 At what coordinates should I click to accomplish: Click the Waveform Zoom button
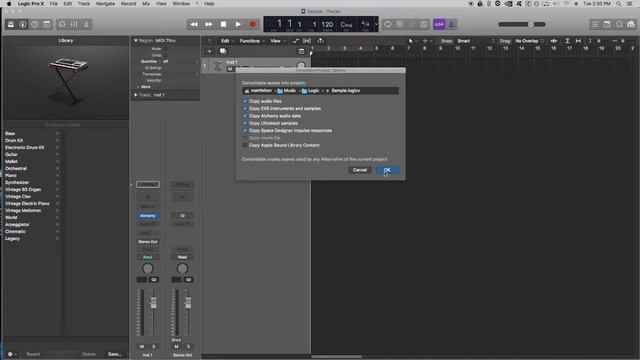click(x=554, y=41)
